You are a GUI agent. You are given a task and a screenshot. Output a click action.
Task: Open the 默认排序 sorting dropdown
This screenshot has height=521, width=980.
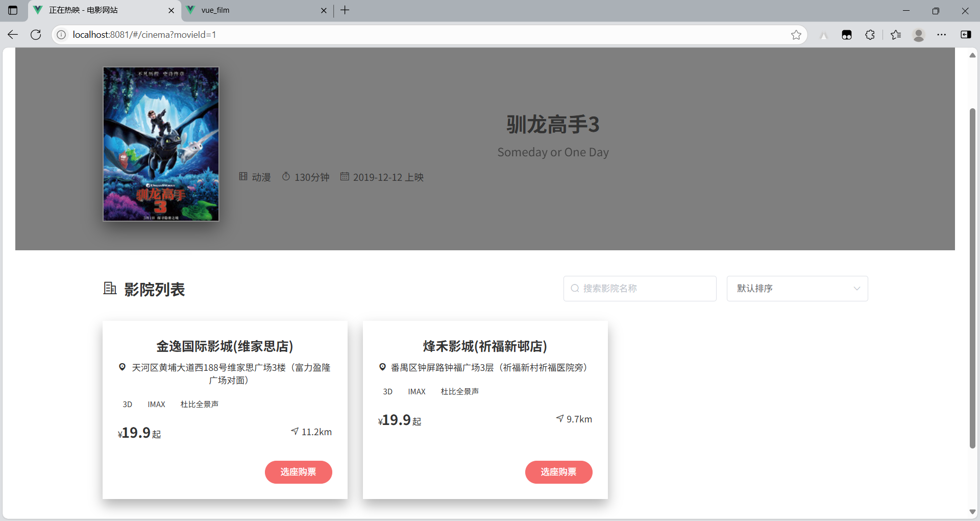797,288
